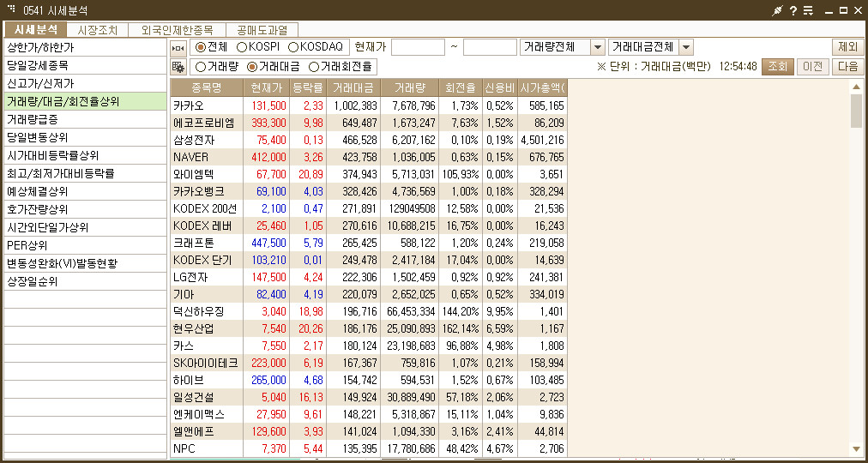Select the 덕신하우징 stock name
Image resolution: width=868 pixels, height=463 pixels.
[x=198, y=311]
